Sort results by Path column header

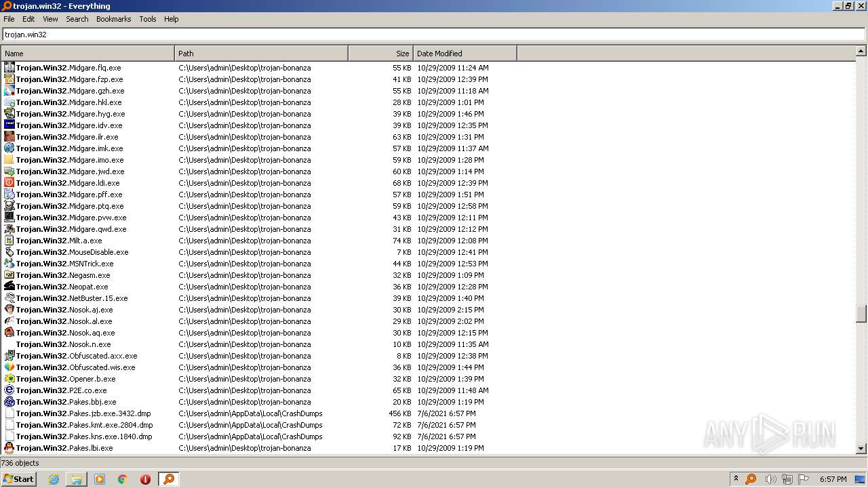click(261, 54)
